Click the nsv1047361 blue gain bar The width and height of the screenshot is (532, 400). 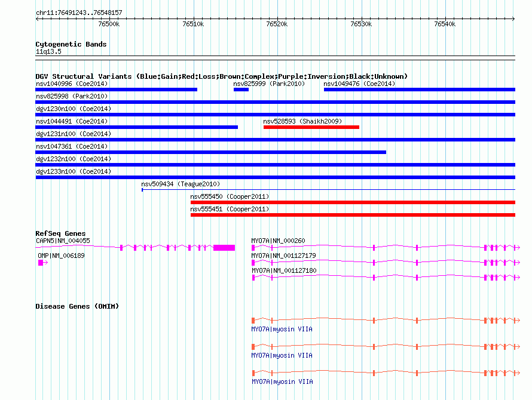pos(210,152)
